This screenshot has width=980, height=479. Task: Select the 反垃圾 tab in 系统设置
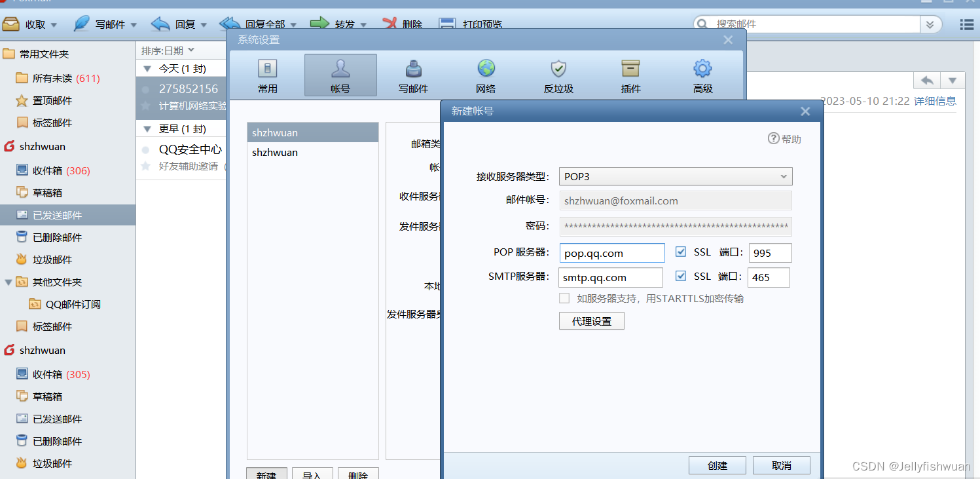tap(558, 75)
